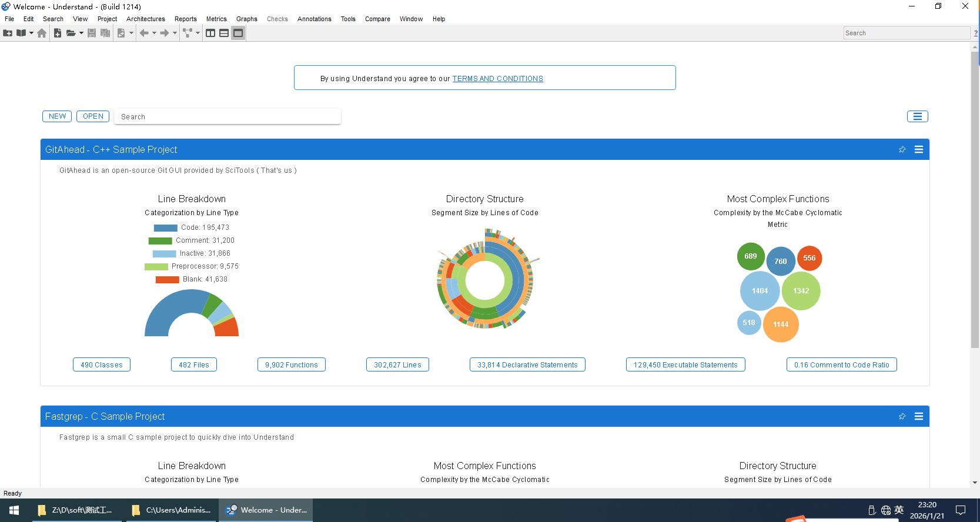Expand the open folder dropdown arrow
Image resolution: width=980 pixels, height=522 pixels.
[81, 34]
